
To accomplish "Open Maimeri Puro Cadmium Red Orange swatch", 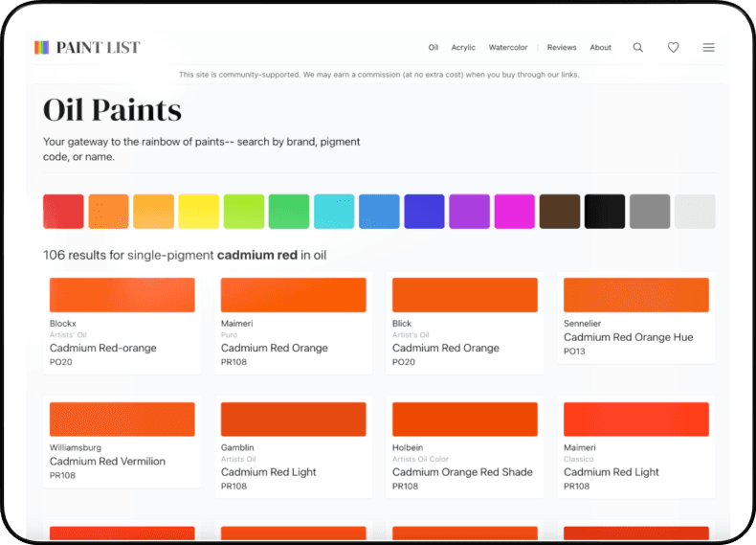I will pos(293,295).
